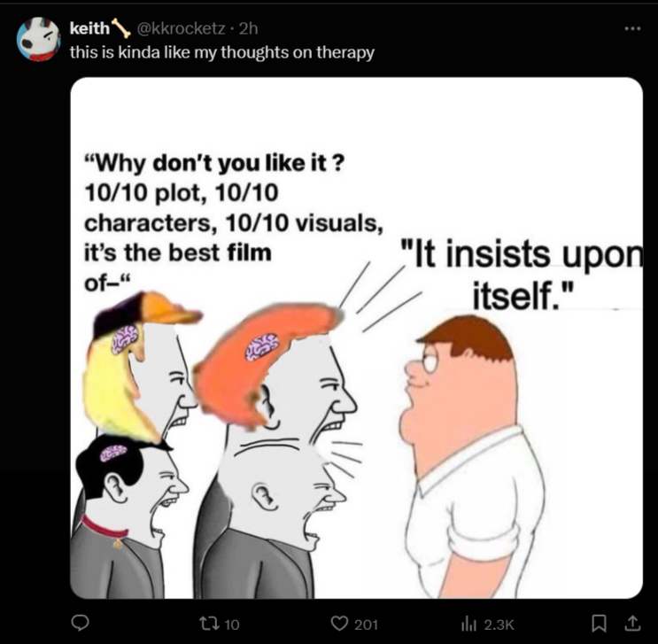Like the post with the heart icon
This screenshot has width=658, height=644.
339,624
